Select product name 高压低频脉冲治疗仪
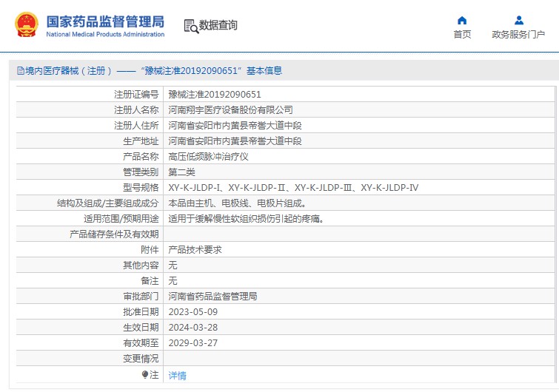 pyautogui.click(x=208, y=157)
